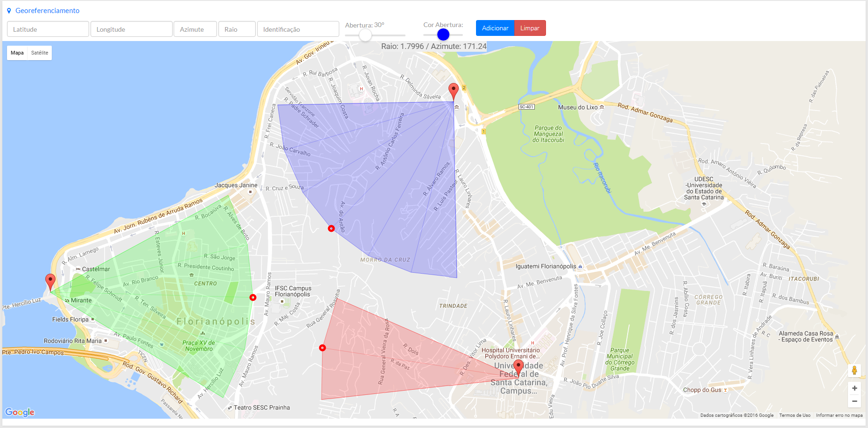Click the Alameda Casa Rosa place icon
Viewport: 868px width, 428px height.
pyautogui.click(x=837, y=337)
